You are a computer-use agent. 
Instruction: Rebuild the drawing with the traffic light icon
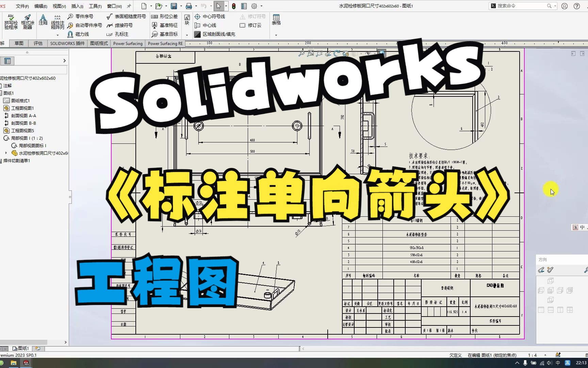pos(234,6)
